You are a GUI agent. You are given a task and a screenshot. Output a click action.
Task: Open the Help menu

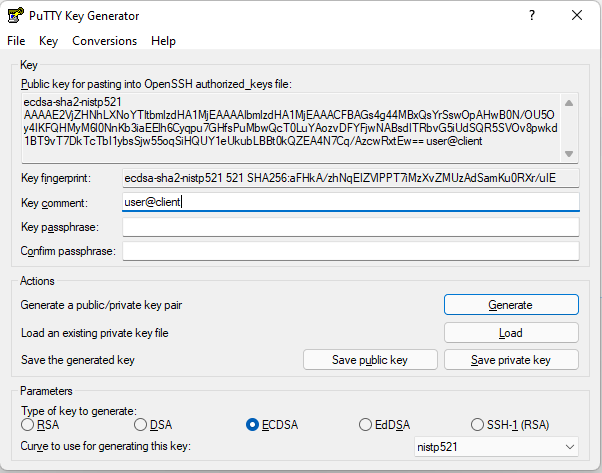(163, 41)
